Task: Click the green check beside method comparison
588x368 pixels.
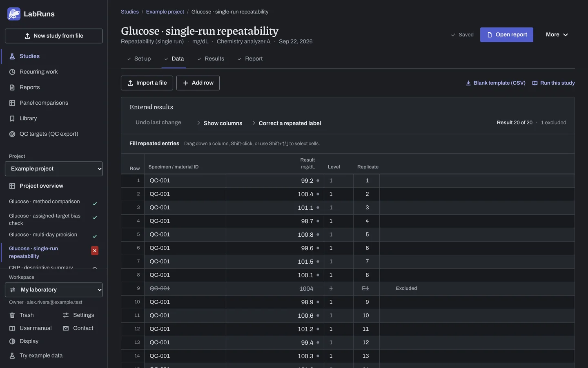Action: click(x=95, y=204)
